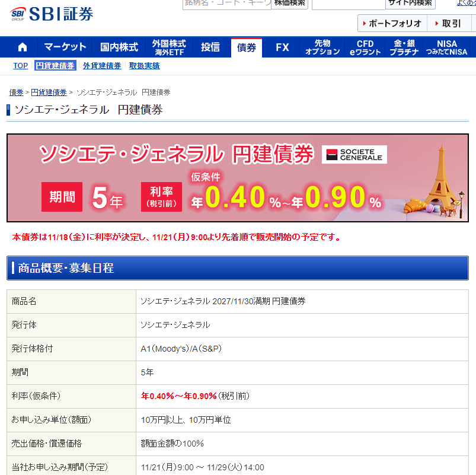Image resolution: width=476 pixels, height=475 pixels.
Task: Open 外貨建債券 sub-navigation link
Action: (x=102, y=66)
